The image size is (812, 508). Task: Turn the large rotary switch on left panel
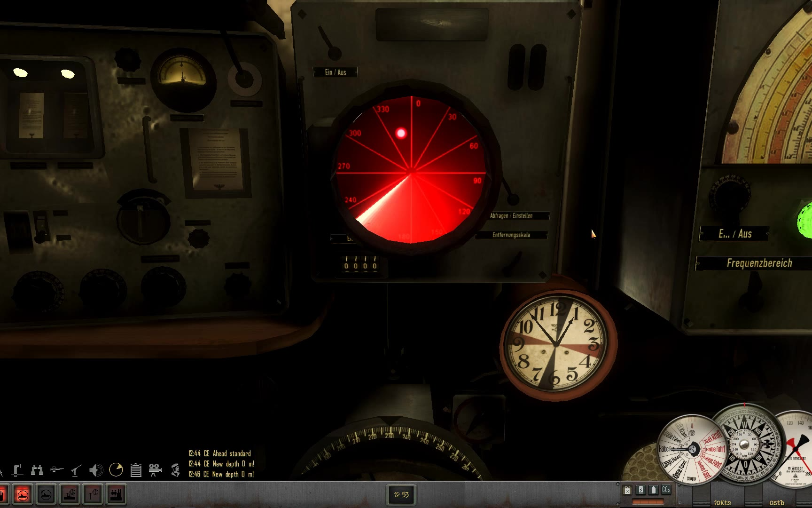coord(143,217)
